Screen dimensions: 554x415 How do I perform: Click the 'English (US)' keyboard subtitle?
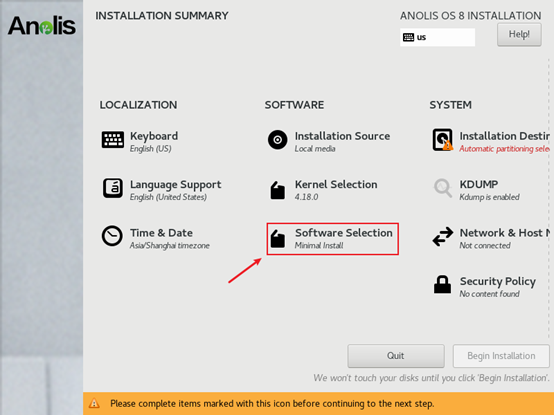pyautogui.click(x=151, y=149)
